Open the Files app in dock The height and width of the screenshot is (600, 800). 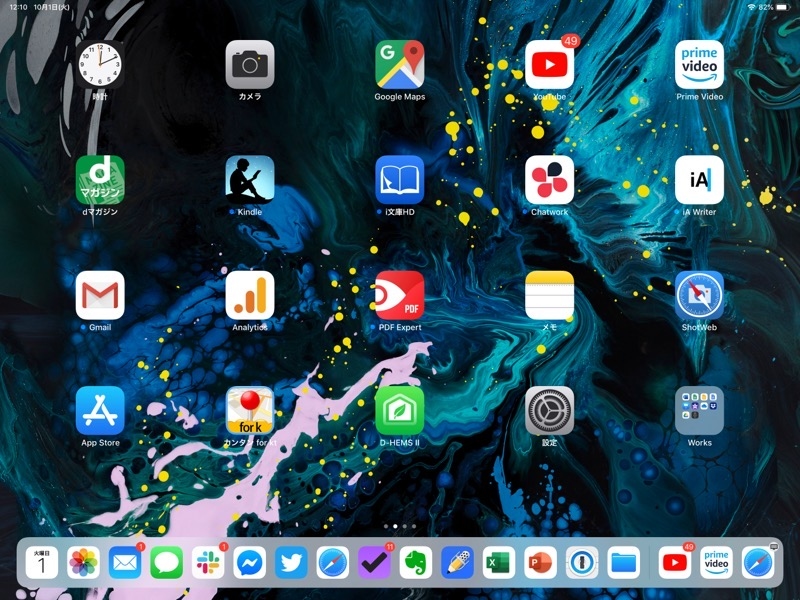coord(623,563)
